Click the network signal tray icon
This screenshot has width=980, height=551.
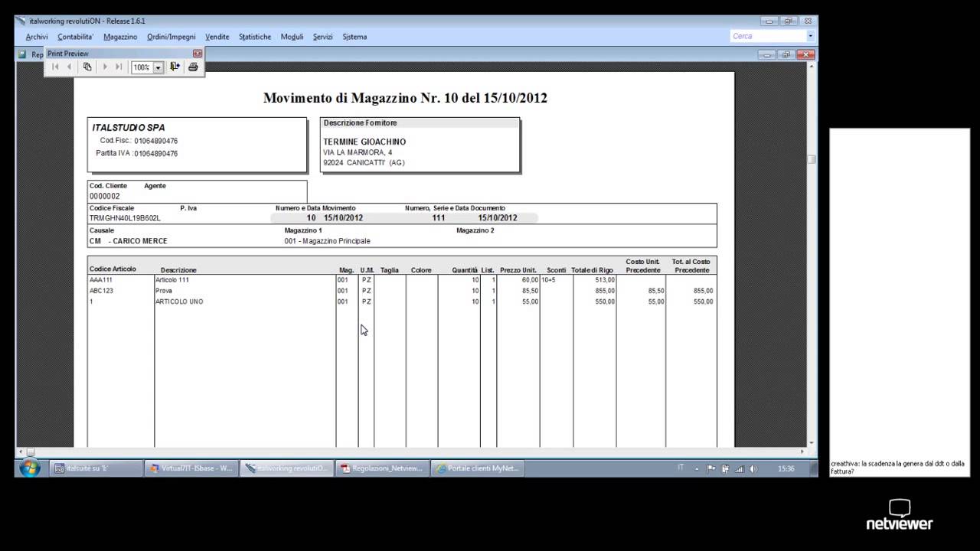click(x=739, y=468)
